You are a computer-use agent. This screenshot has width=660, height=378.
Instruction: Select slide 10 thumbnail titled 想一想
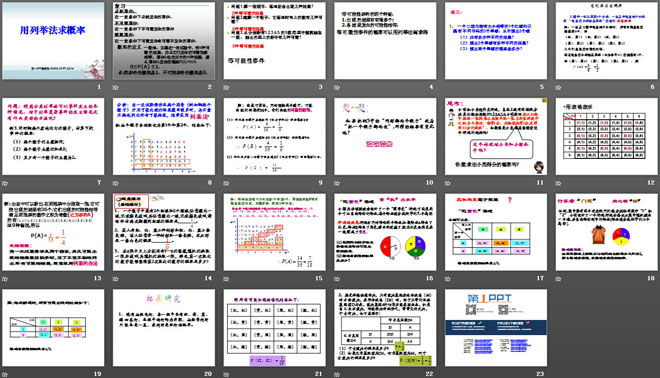click(385, 136)
